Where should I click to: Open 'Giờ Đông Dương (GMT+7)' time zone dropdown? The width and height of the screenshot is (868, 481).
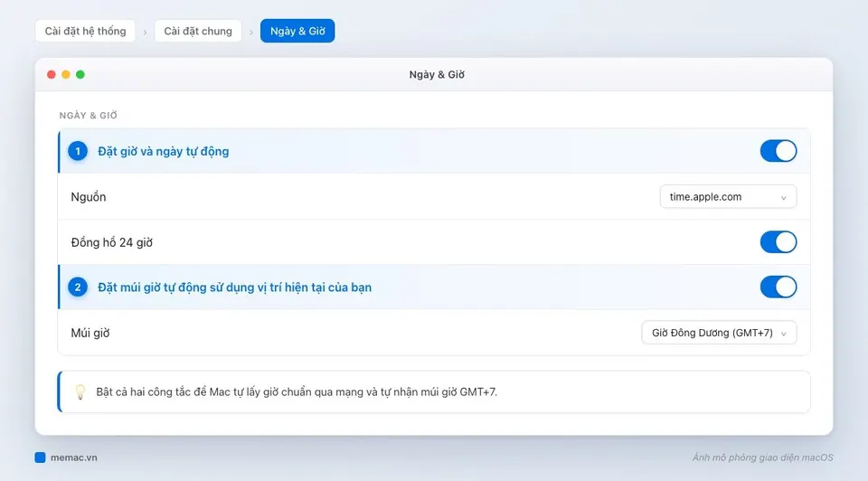719,333
